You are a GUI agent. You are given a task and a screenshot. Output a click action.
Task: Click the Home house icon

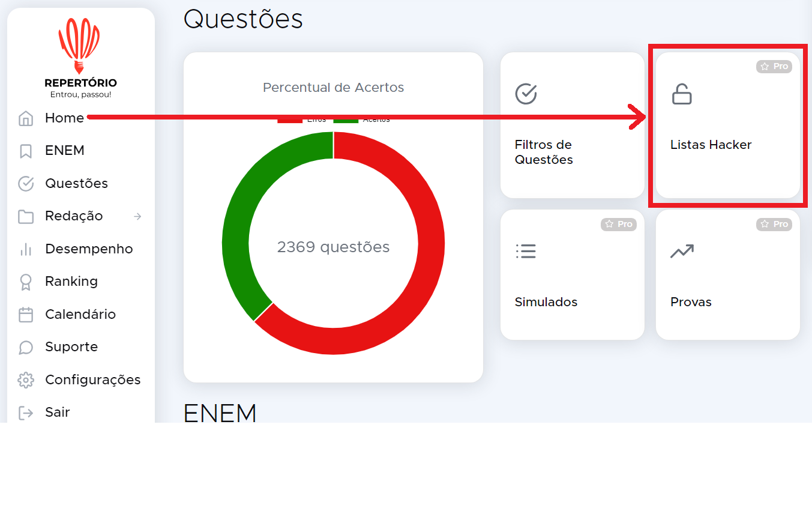click(x=26, y=118)
